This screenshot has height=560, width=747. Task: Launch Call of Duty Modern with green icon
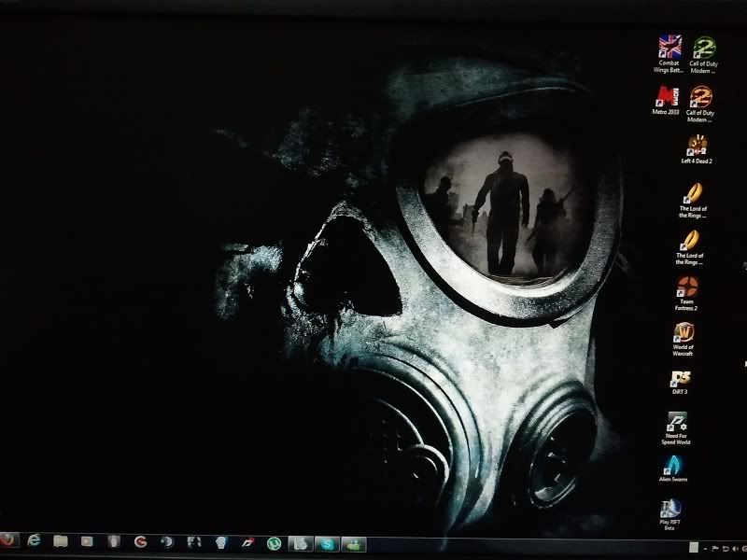[704, 55]
